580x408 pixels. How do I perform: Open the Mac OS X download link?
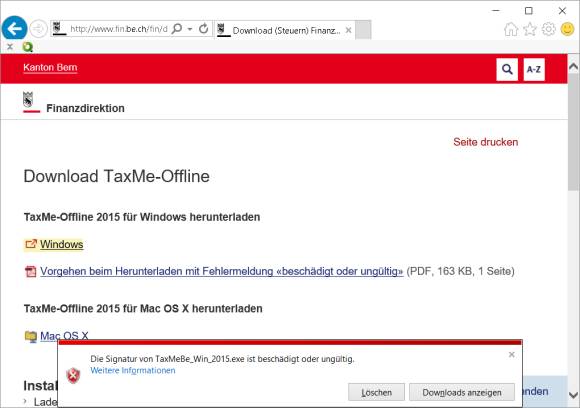[64, 336]
